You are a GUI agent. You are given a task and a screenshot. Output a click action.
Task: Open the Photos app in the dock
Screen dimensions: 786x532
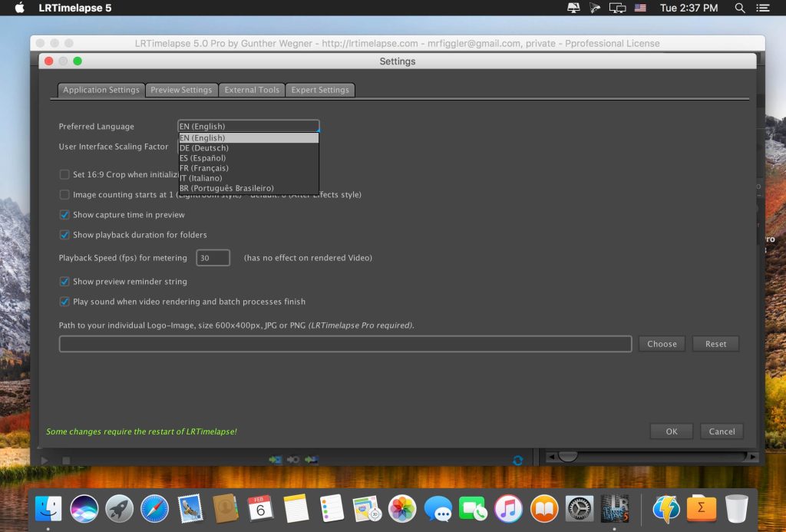click(x=402, y=508)
